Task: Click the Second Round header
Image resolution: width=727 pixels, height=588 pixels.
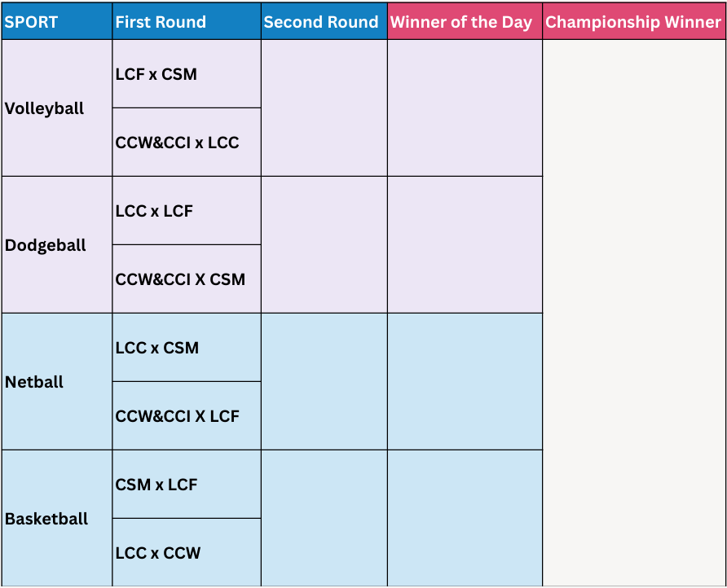Action: pyautogui.click(x=324, y=22)
